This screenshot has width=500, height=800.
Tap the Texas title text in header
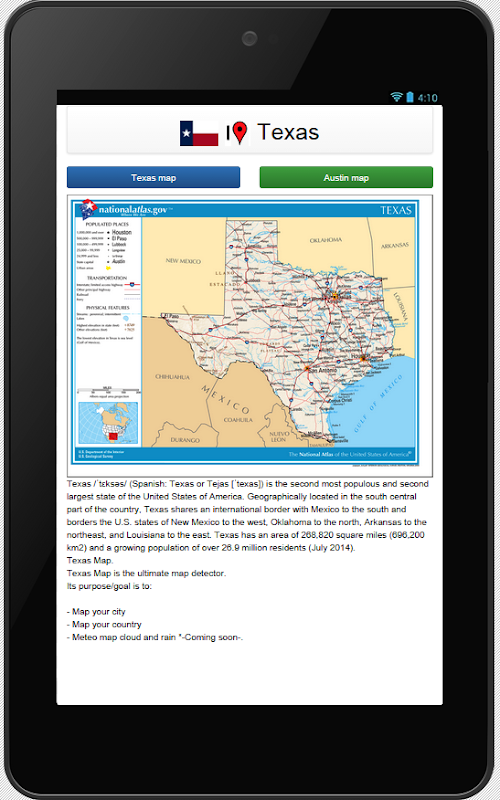click(288, 132)
